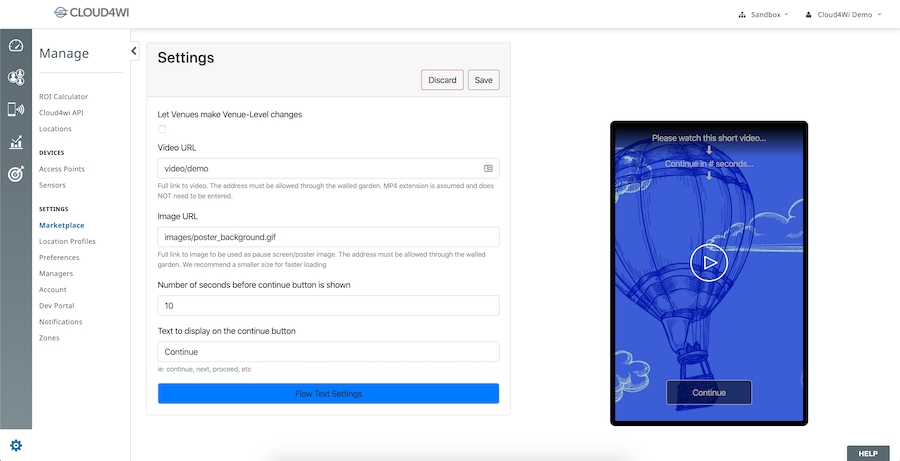Image resolution: width=900 pixels, height=461 pixels.
Task: Click the users group icon in sidebar
Action: (16, 78)
